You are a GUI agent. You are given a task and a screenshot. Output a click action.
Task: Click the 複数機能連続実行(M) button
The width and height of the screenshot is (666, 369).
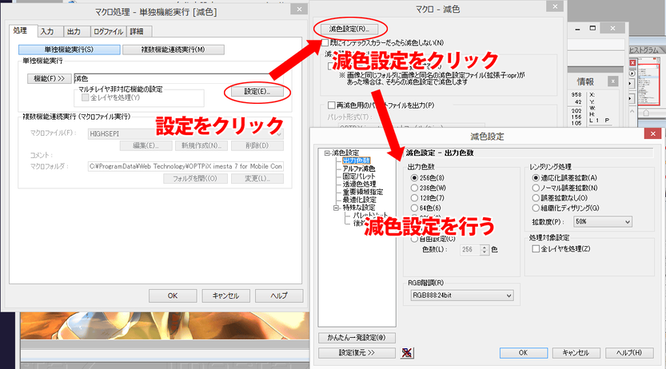173,50
